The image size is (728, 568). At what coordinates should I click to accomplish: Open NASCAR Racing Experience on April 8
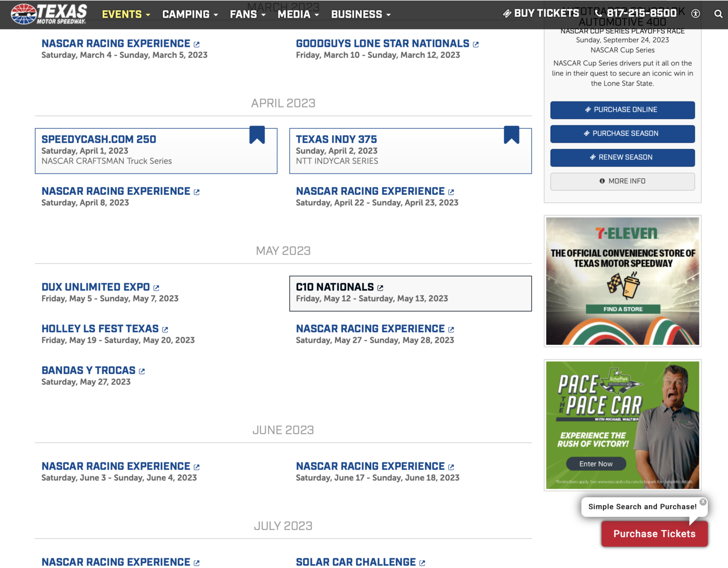click(x=116, y=191)
